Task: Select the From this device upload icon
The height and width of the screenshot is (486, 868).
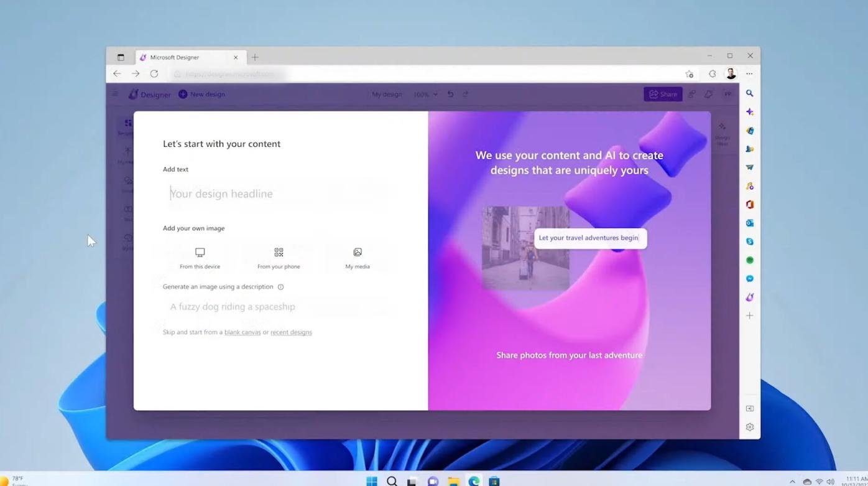Action: click(x=200, y=252)
